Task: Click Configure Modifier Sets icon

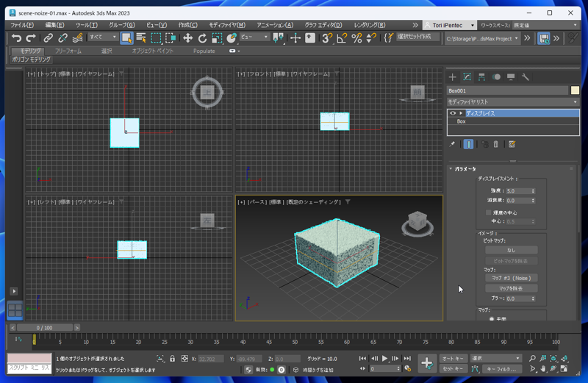Action: coord(512,144)
